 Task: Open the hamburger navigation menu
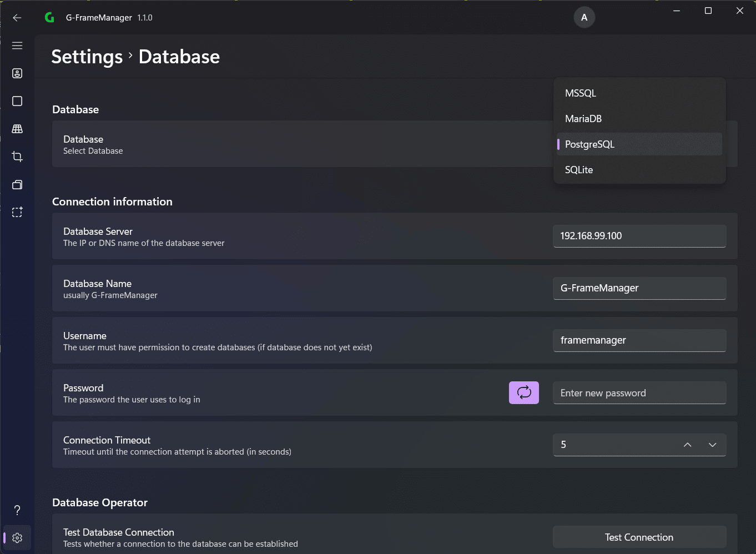coord(17,46)
